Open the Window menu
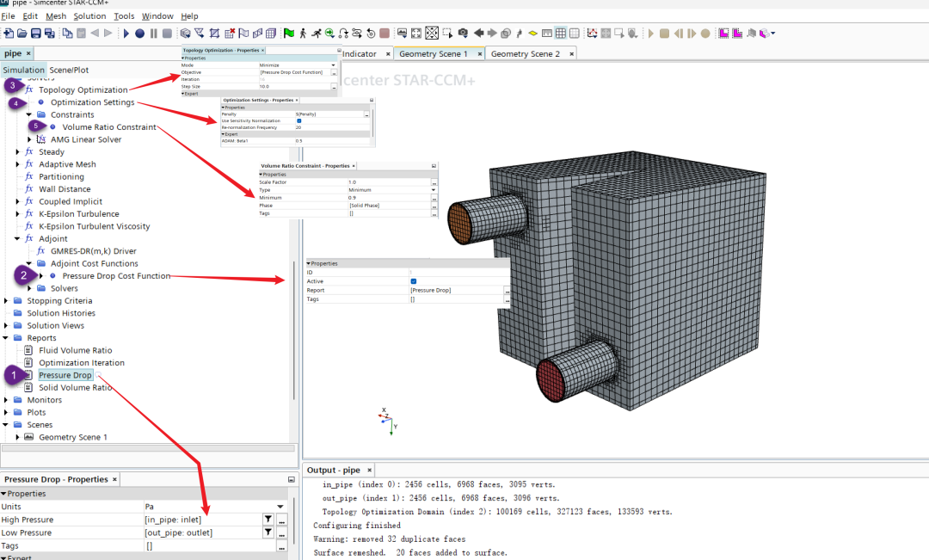 pyautogui.click(x=157, y=16)
